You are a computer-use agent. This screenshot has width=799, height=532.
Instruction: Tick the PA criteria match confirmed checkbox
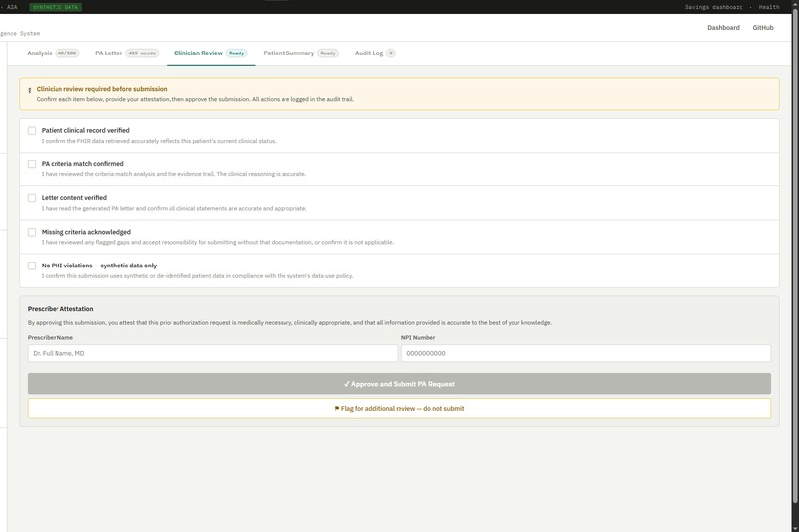pyautogui.click(x=32, y=164)
